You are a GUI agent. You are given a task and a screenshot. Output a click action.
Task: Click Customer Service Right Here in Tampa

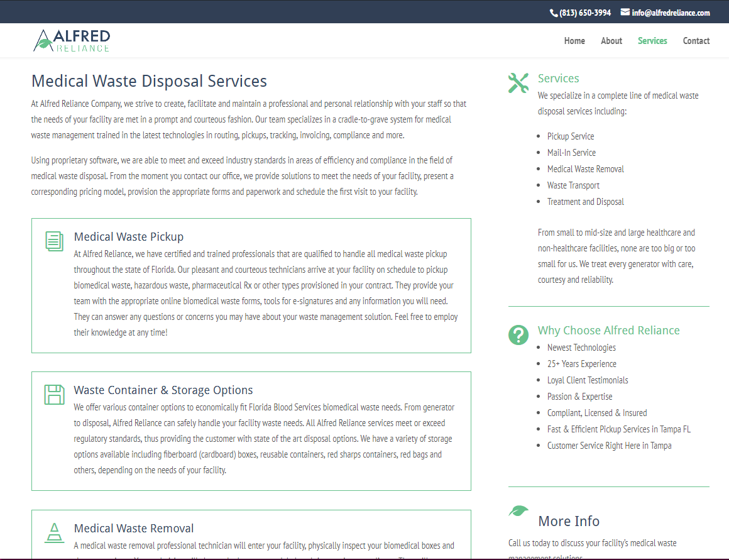coord(609,445)
